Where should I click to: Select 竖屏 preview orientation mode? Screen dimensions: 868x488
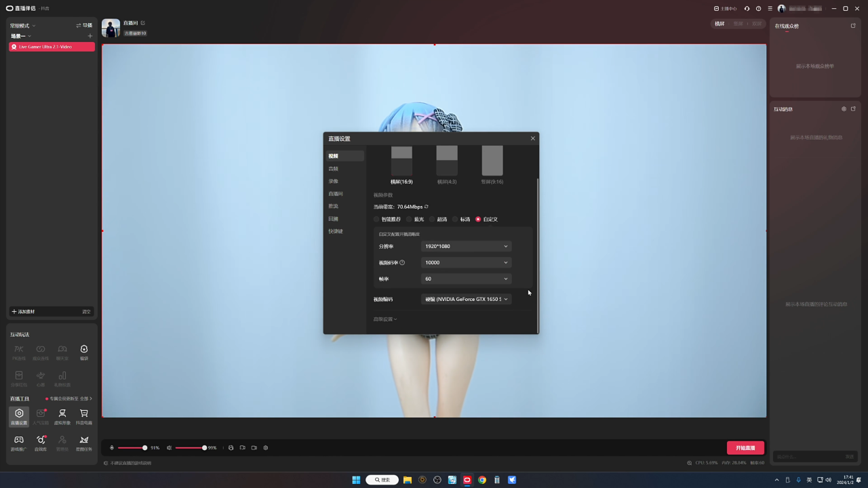(x=738, y=24)
